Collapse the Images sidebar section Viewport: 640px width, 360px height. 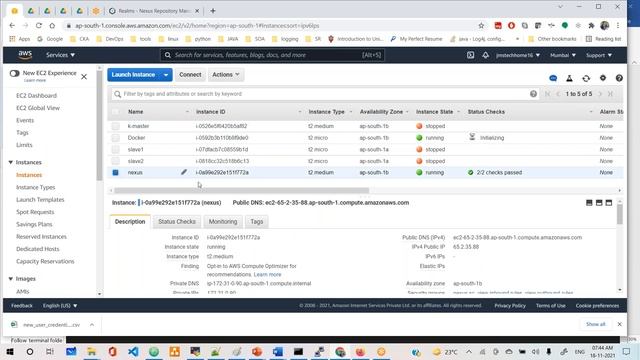11,279
